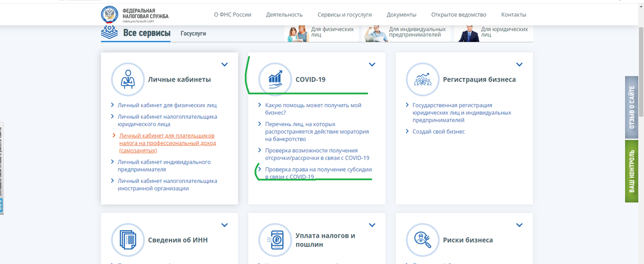Open the Открытое ведомство menu
The height and width of the screenshot is (264, 644).
coord(459,14)
